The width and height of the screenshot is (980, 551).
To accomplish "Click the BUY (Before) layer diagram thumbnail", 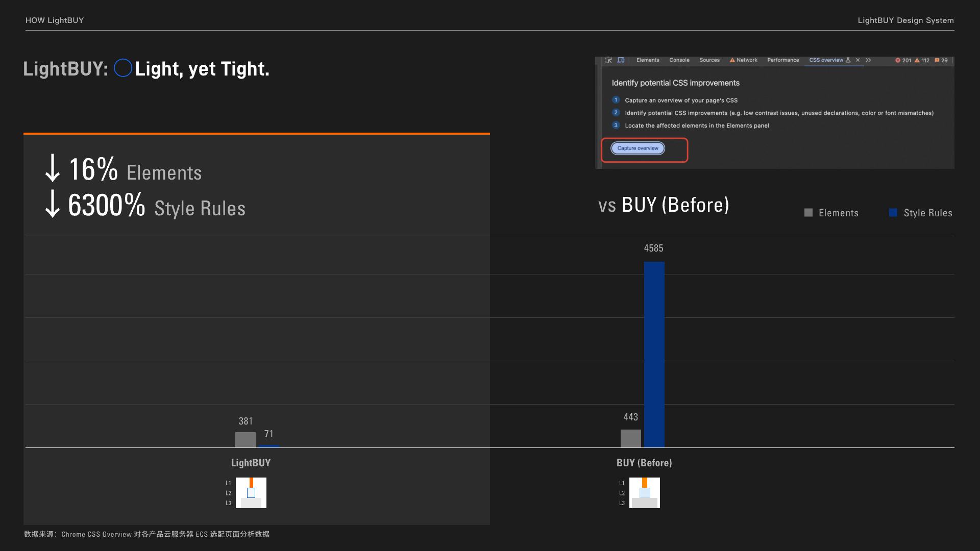I will pos(645,493).
